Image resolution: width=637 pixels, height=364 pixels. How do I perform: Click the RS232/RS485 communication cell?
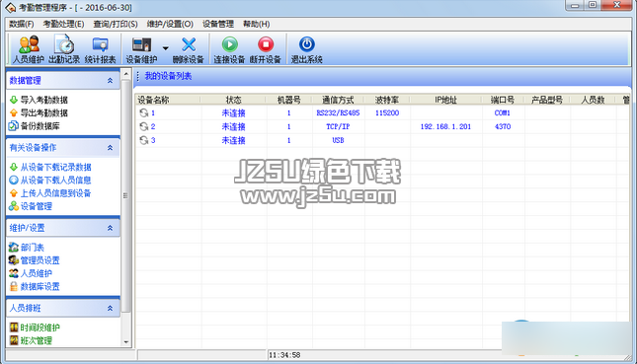[338, 112]
